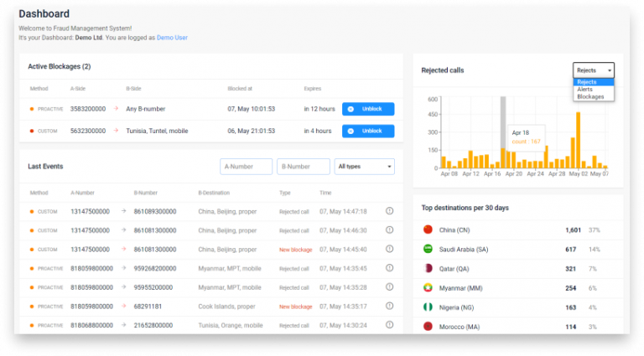Screen dimensions: 644x356
Task: Expand the Rejects chart type dropdown
Action: pos(594,70)
